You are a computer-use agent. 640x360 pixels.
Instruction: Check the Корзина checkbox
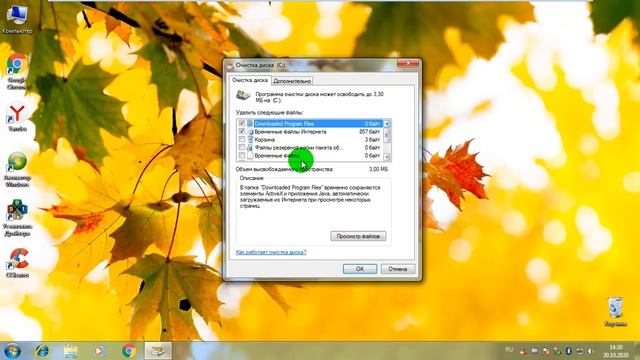pyautogui.click(x=242, y=140)
